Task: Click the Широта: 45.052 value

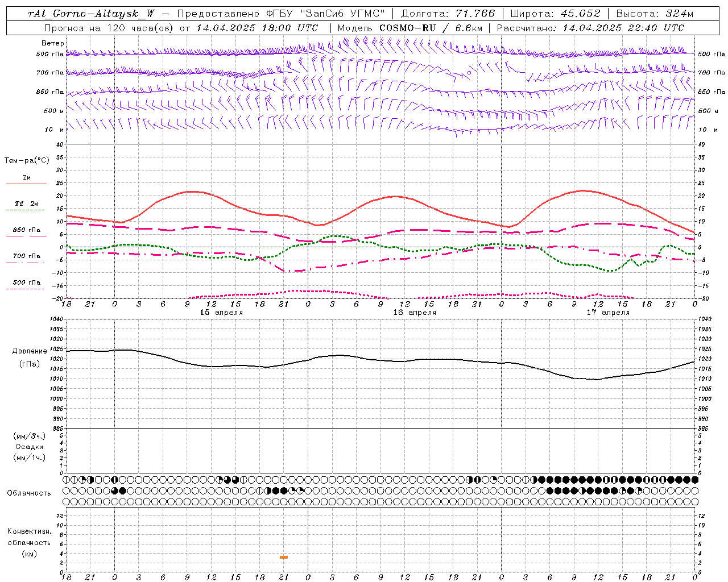Action: 555,14
